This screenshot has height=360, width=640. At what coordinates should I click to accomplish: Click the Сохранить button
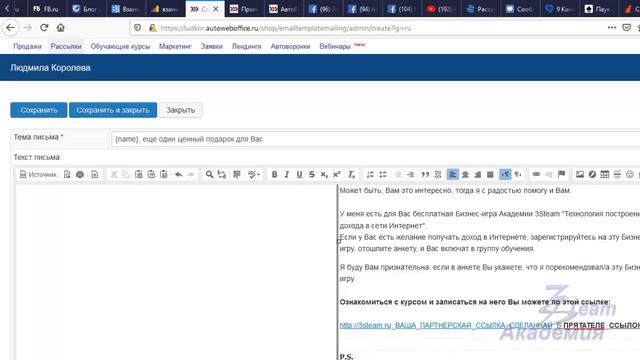(x=39, y=110)
